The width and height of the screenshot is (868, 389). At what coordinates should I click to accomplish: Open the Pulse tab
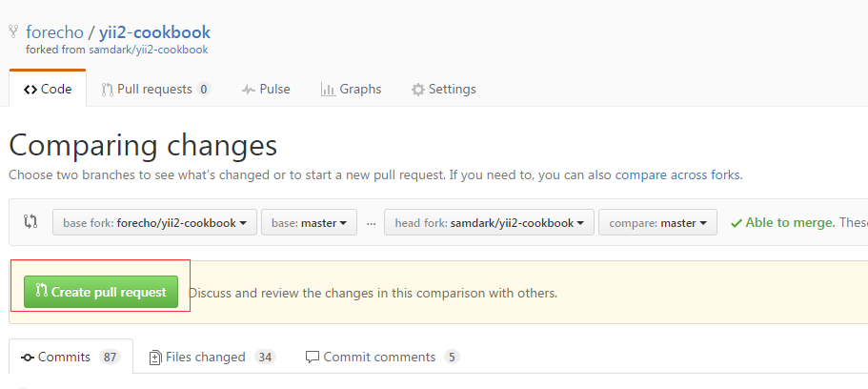[x=266, y=90]
